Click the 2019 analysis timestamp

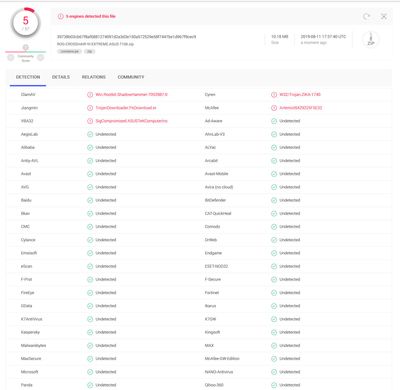pyautogui.click(x=323, y=36)
